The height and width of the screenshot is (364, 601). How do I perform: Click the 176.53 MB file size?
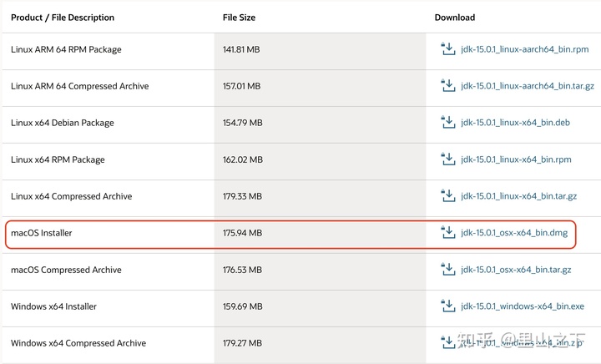tap(242, 270)
